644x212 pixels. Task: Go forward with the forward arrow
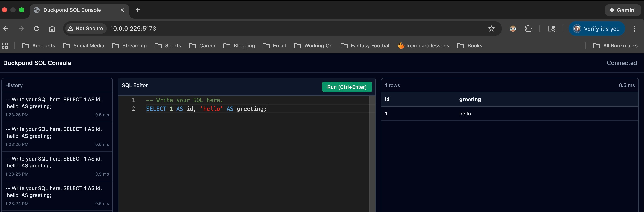(21, 29)
